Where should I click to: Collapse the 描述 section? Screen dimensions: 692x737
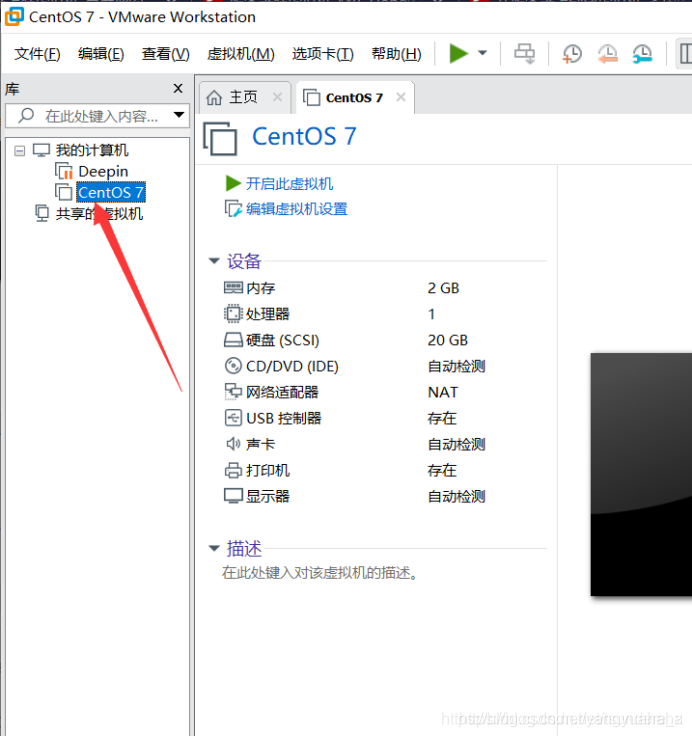coord(214,548)
